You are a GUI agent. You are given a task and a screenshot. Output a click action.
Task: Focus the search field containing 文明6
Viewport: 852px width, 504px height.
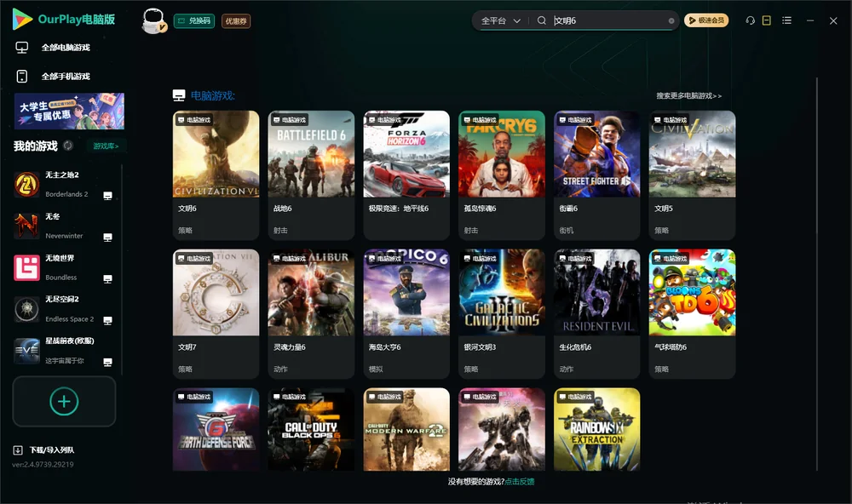(x=608, y=20)
